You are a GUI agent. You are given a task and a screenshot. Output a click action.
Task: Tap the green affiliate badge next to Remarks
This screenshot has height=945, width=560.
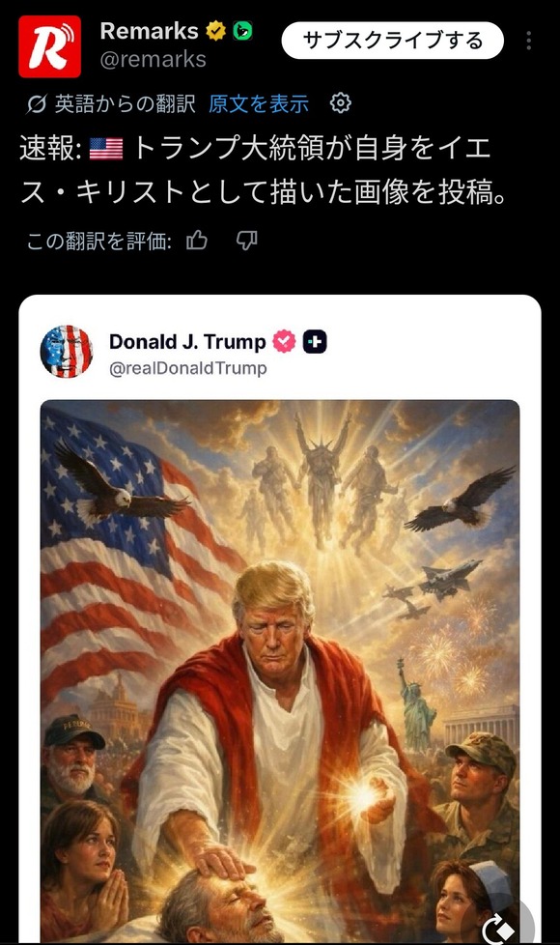pos(242,30)
